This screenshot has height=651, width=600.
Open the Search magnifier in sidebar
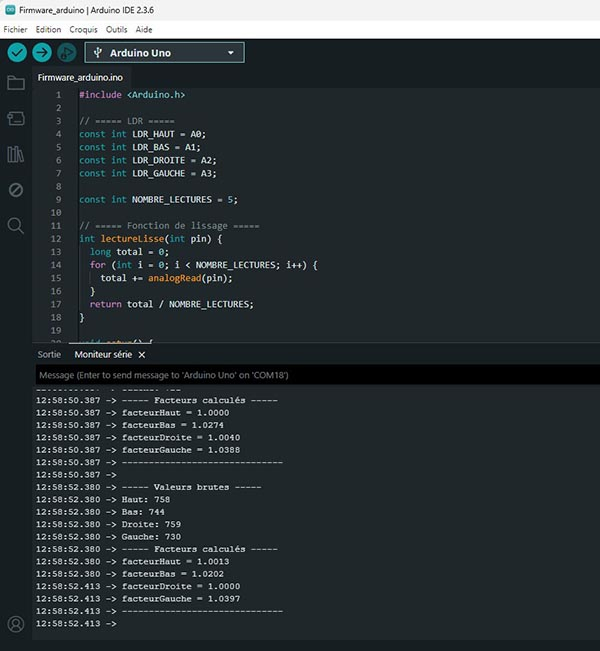pyautogui.click(x=15, y=225)
